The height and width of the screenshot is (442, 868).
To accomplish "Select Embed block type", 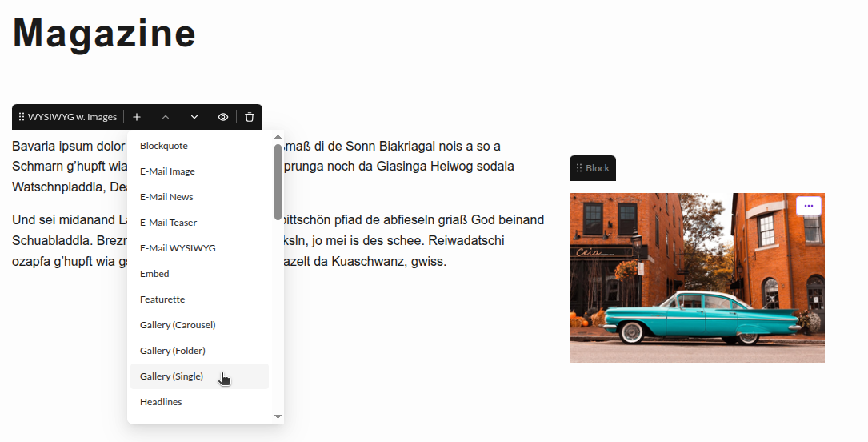I will [x=200, y=274].
